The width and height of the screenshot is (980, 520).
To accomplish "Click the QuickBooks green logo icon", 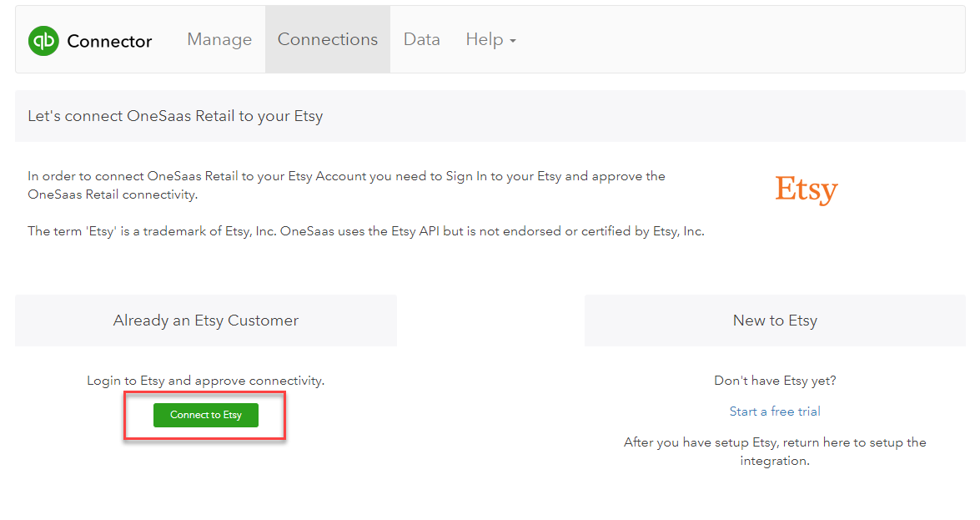I will pos(43,41).
